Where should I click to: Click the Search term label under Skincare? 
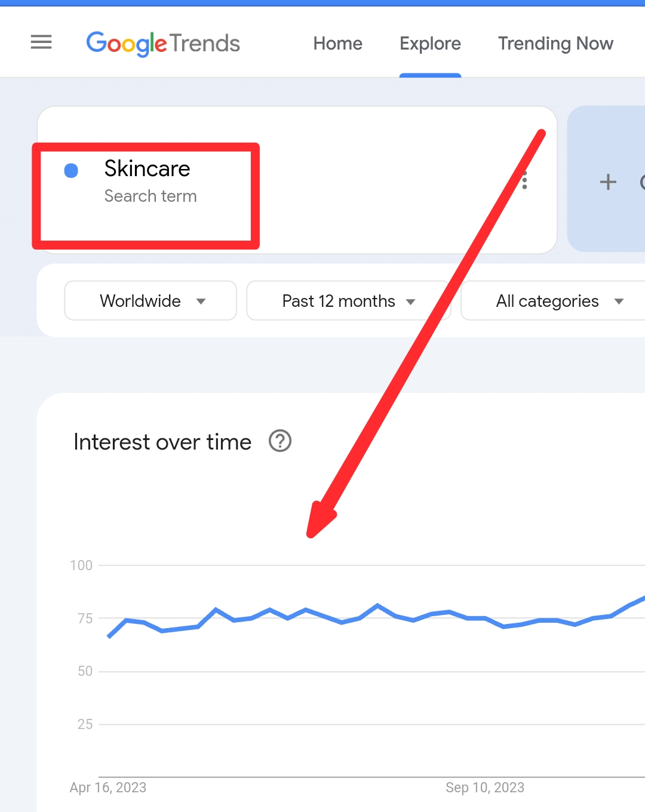click(x=150, y=196)
